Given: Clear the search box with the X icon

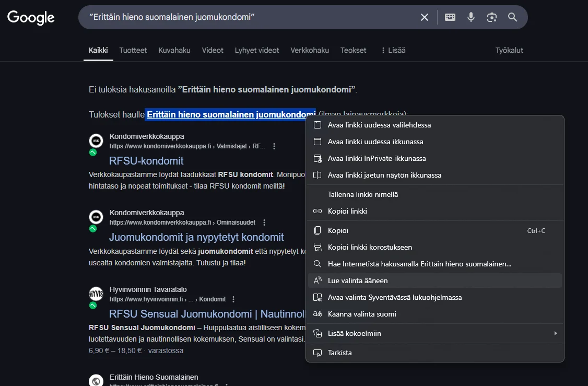Looking at the screenshot, I should (425, 17).
